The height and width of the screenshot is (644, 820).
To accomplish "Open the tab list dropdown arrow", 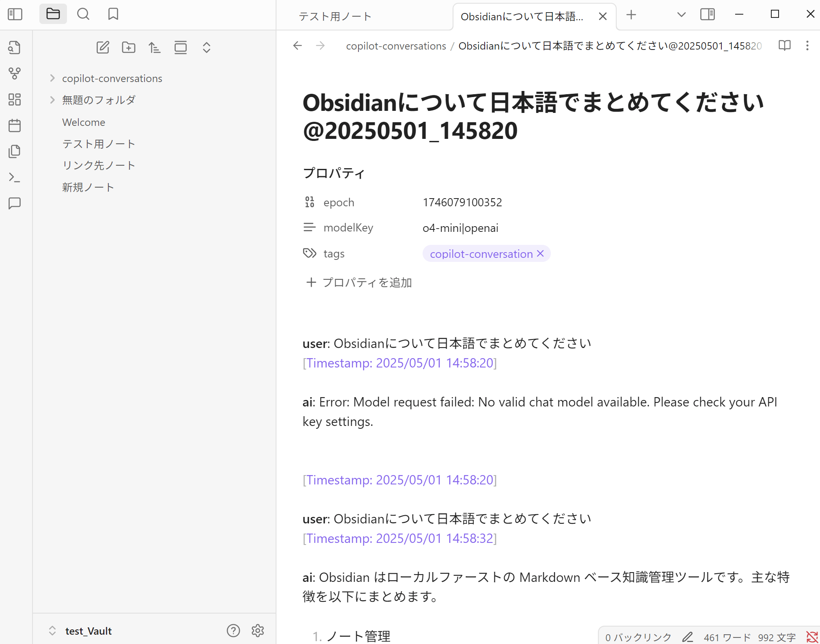I will click(x=682, y=15).
